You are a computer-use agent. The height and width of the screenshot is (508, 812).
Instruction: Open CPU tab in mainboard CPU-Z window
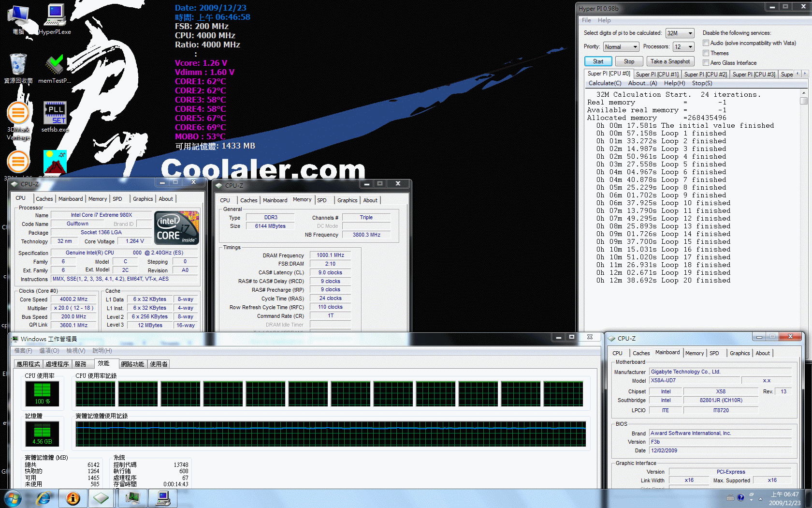click(617, 353)
